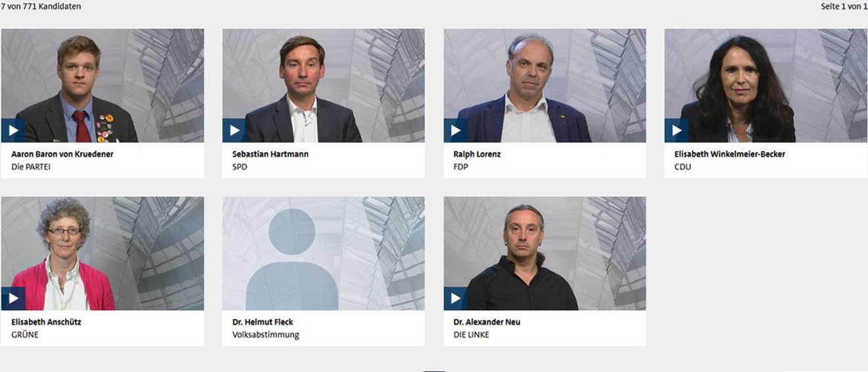Open Elisabeth Anschütz name link
Viewport: 868px width, 372px height.
(x=46, y=322)
